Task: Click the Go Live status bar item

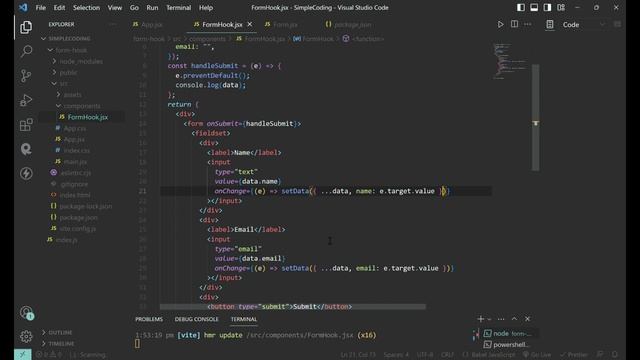Action: coord(537,355)
